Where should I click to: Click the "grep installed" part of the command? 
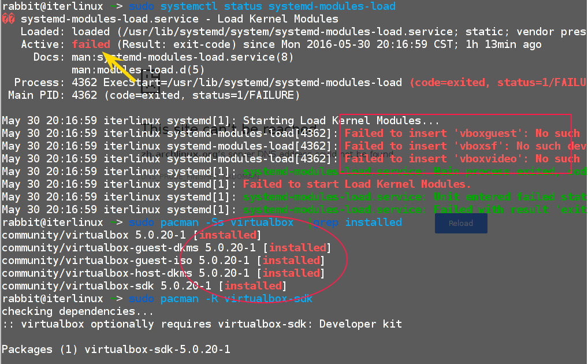point(358,223)
